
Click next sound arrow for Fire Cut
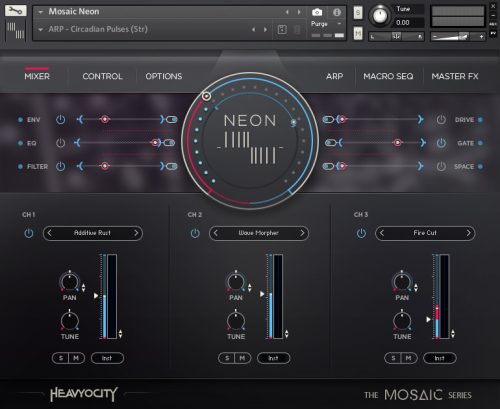coord(468,233)
